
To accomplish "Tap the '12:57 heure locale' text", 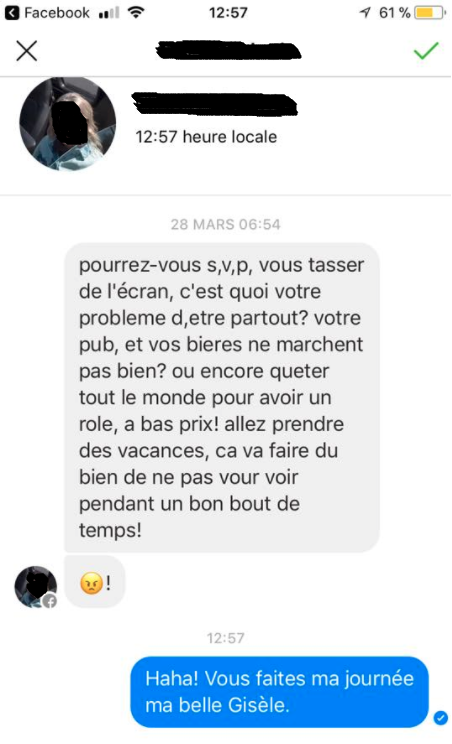I will pyautogui.click(x=206, y=137).
